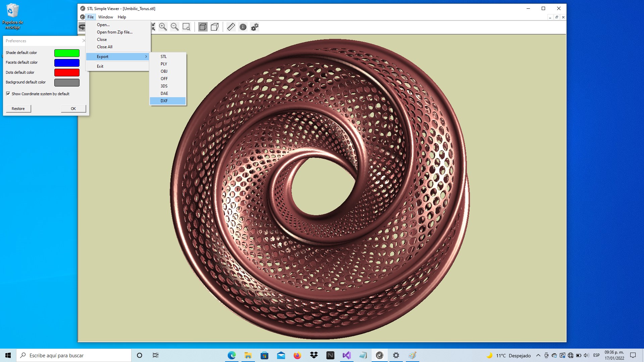Open Notion from the taskbar
644x362 pixels.
coord(330,355)
